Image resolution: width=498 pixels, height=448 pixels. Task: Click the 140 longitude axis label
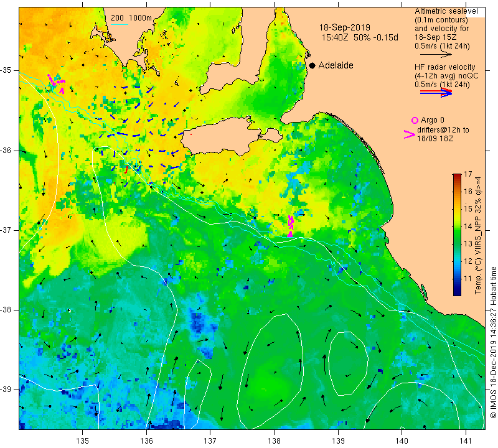(x=402, y=441)
